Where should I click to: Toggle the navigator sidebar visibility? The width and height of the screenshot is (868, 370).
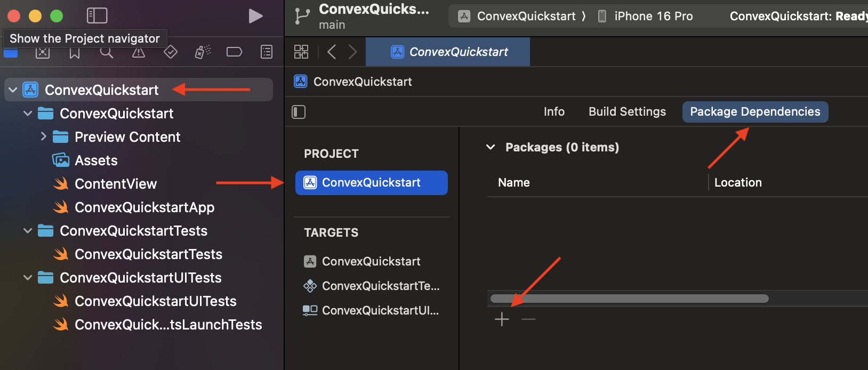point(97,15)
